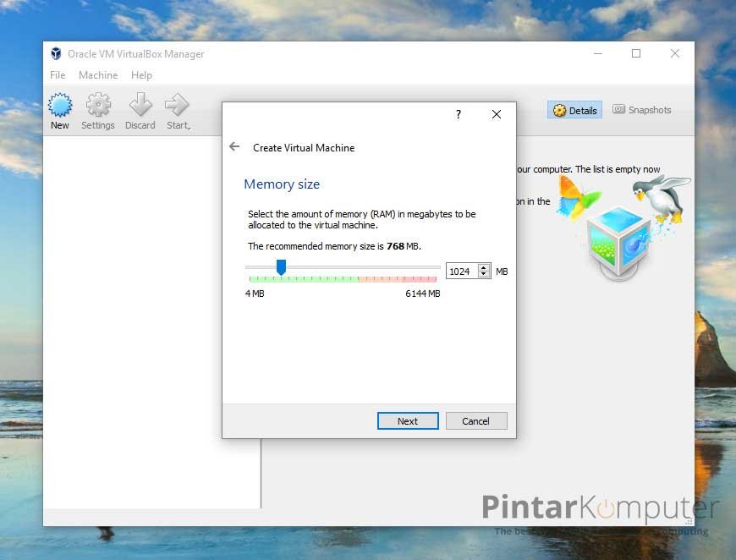Click the Start arrow toolbar icon
736x560 pixels.
(177, 104)
